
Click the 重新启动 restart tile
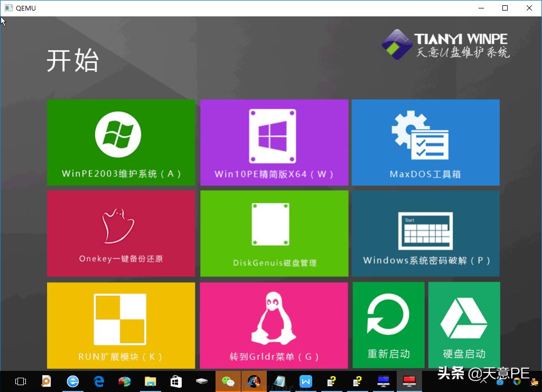388,325
